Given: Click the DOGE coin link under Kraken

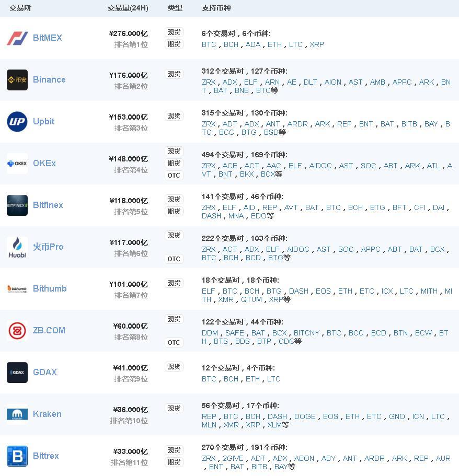Looking at the screenshot, I should click(305, 416).
